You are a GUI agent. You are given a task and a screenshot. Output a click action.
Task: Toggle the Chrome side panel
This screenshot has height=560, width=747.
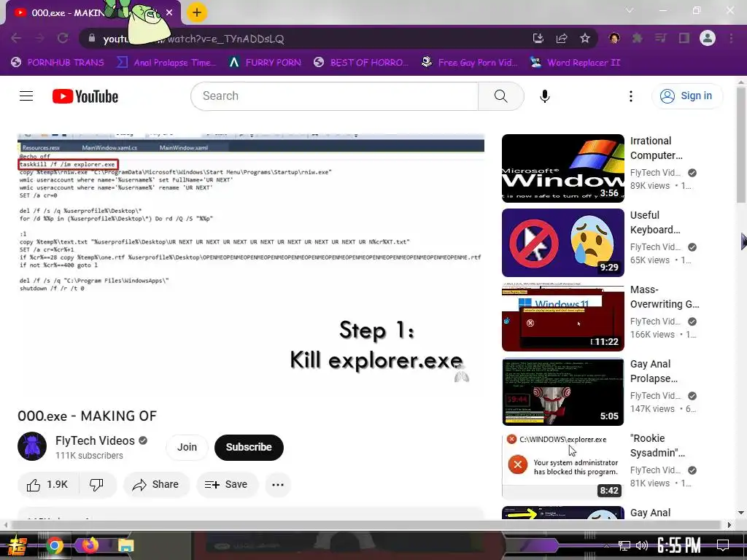[x=684, y=39]
